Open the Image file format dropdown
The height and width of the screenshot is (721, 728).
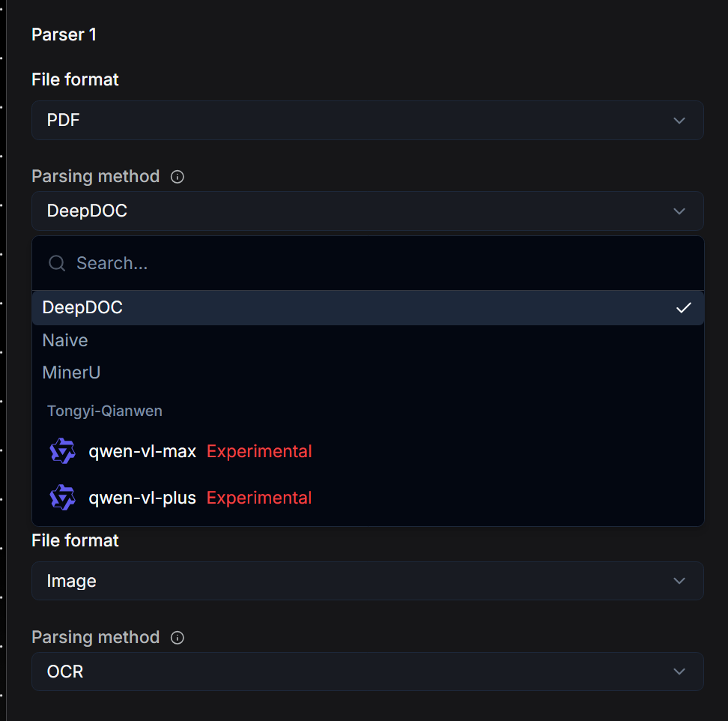367,581
